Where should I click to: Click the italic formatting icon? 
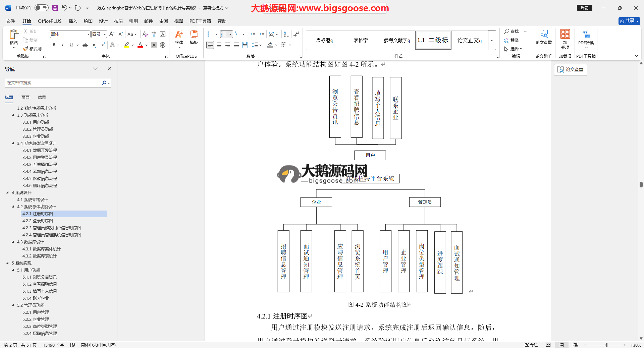62,45
